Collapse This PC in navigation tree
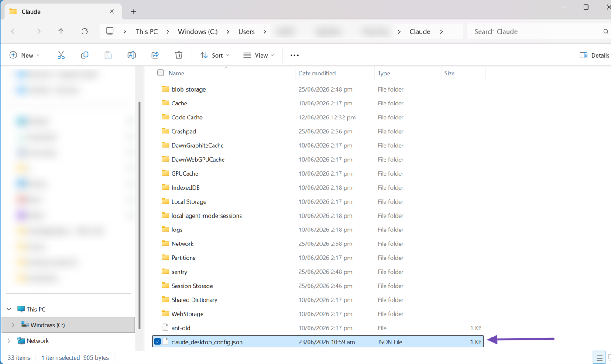 tap(9, 309)
